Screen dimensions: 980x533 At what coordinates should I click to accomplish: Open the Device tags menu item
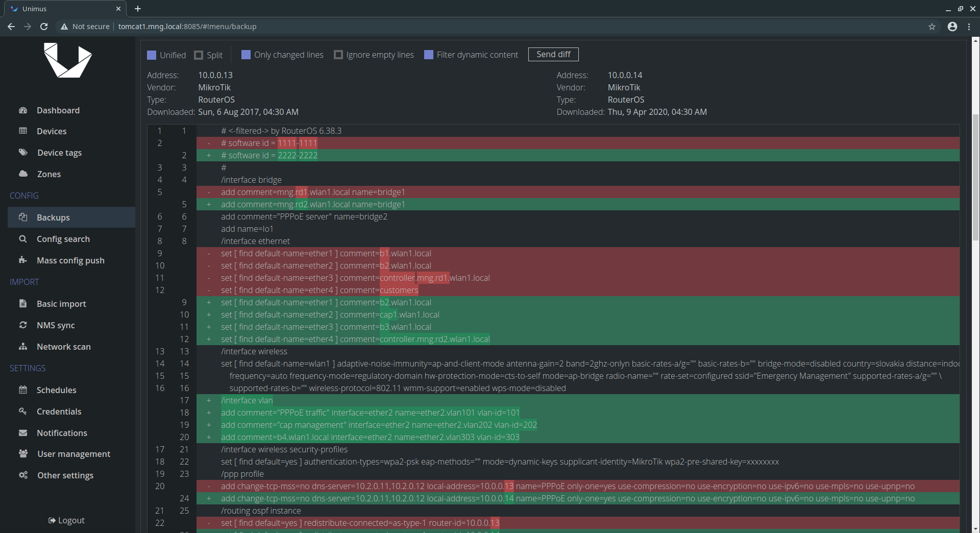click(x=59, y=153)
